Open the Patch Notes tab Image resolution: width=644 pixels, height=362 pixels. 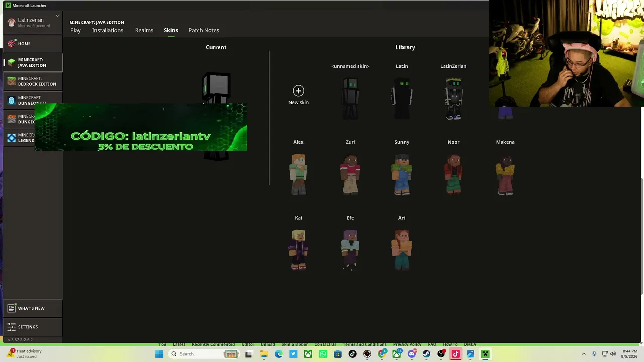click(204, 30)
